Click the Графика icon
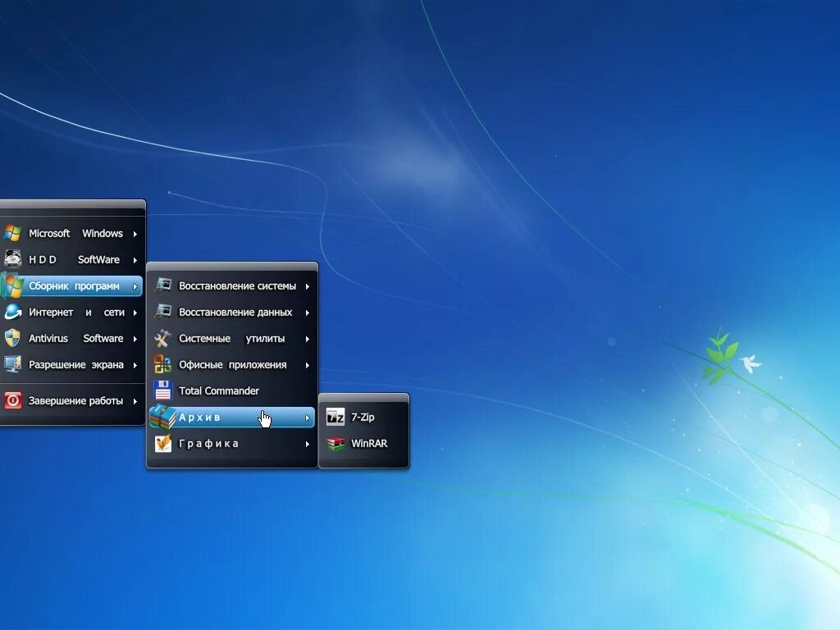Image resolution: width=840 pixels, height=630 pixels. 163,443
